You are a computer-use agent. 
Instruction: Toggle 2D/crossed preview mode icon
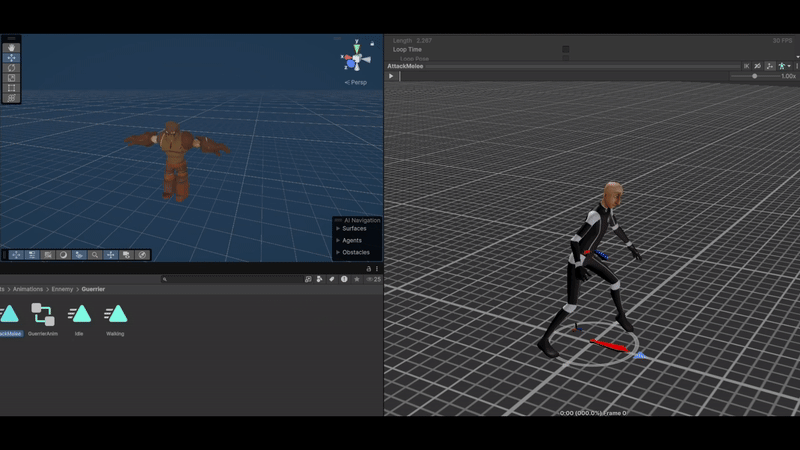coord(758,66)
